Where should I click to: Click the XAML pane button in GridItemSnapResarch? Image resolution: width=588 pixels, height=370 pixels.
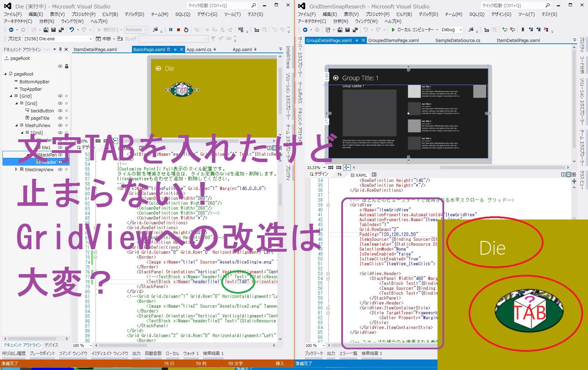tap(359, 175)
